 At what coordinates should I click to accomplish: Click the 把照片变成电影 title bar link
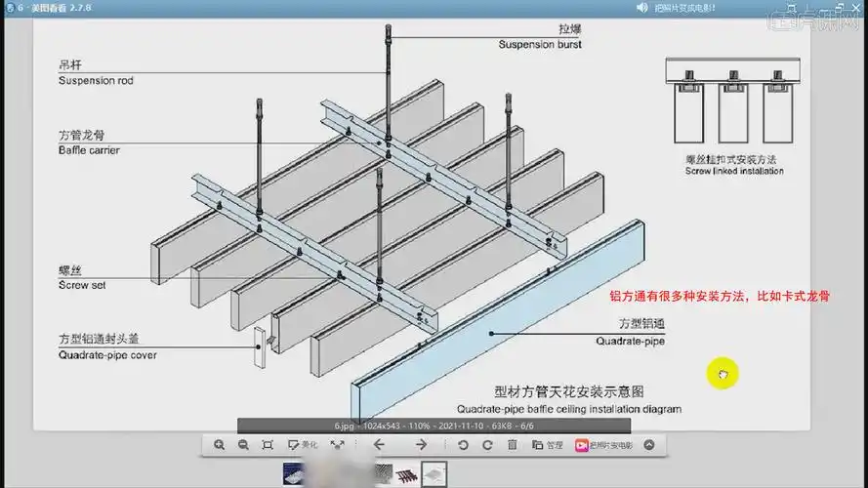click(x=684, y=9)
